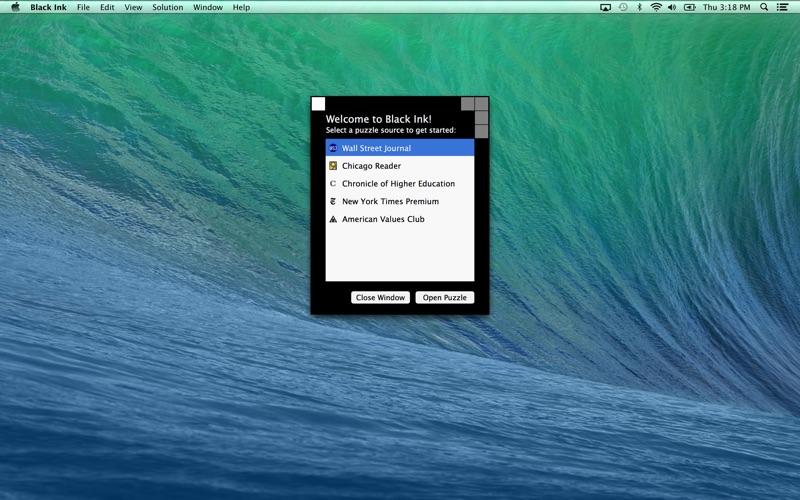Click the American Values Club icon
The width and height of the screenshot is (800, 500).
333,219
